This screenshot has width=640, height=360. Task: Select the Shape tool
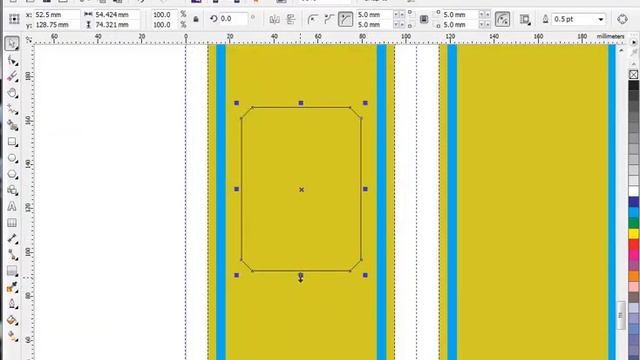coord(12,60)
